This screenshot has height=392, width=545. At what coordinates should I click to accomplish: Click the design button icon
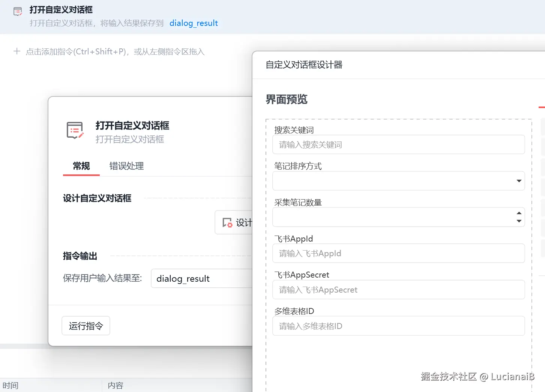[x=227, y=222]
